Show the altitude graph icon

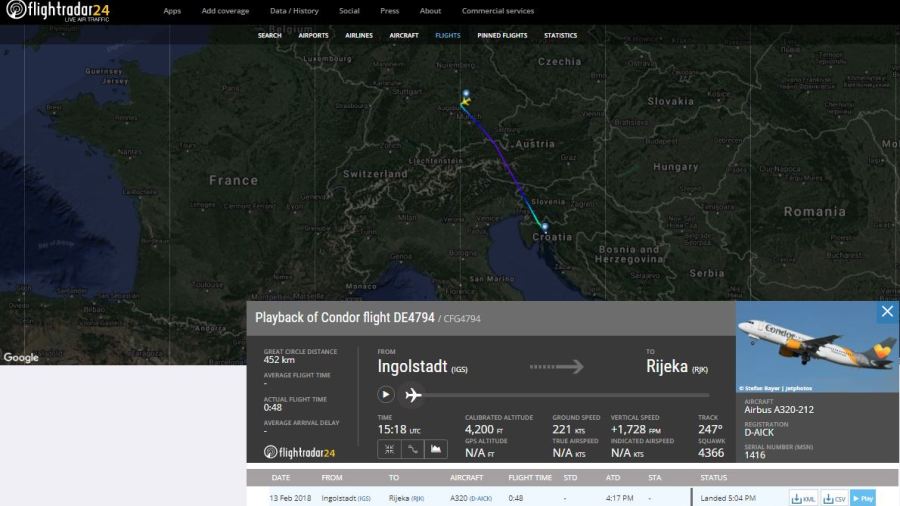pyautogui.click(x=436, y=449)
